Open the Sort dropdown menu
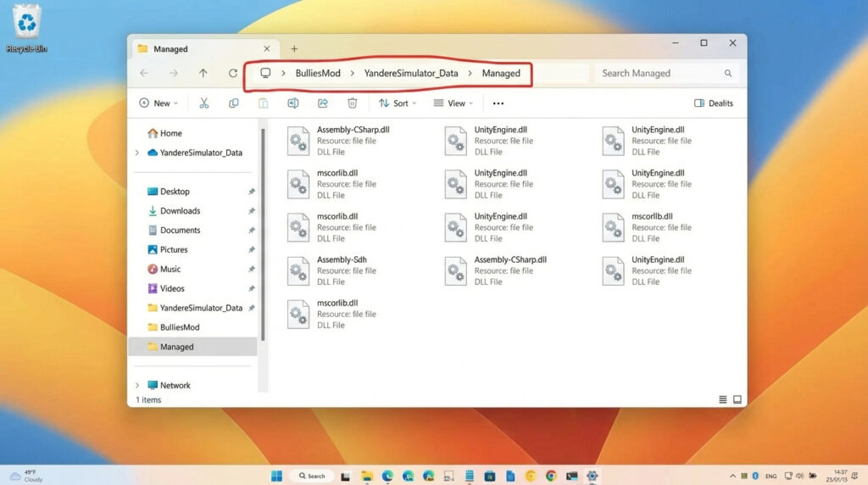Viewport: 868px width, 485px height. pyautogui.click(x=396, y=103)
